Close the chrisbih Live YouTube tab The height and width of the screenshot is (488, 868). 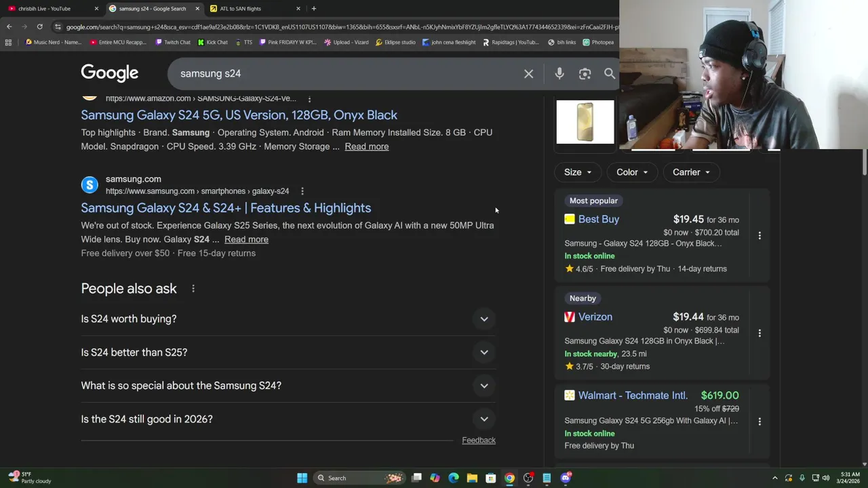pyautogui.click(x=96, y=9)
